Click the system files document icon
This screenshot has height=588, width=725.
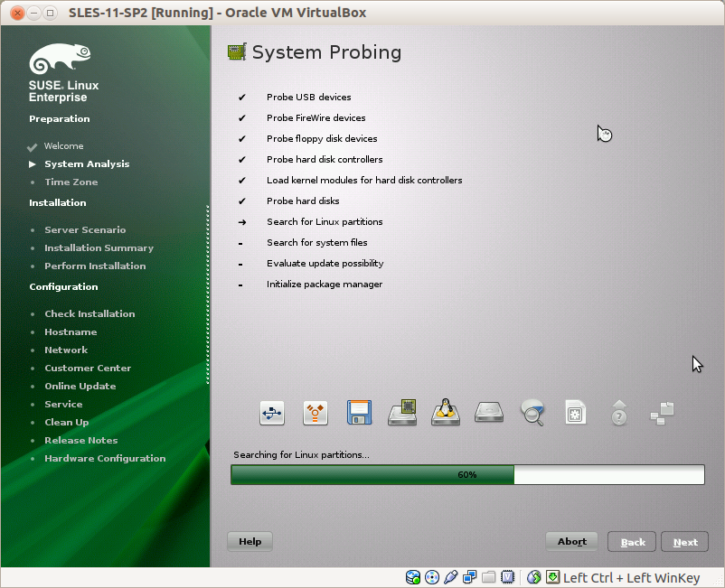point(576,413)
